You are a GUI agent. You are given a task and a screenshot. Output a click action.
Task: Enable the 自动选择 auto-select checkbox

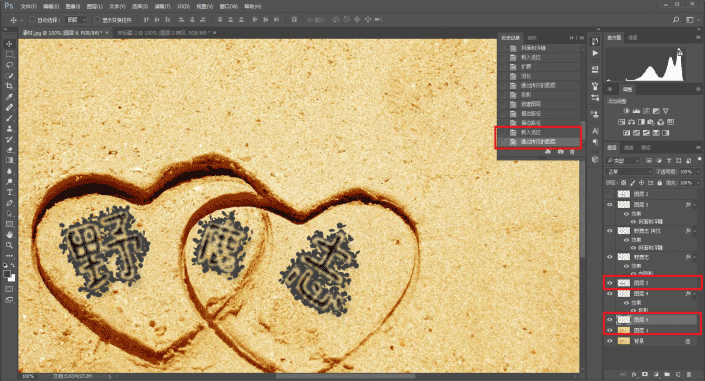click(32, 20)
